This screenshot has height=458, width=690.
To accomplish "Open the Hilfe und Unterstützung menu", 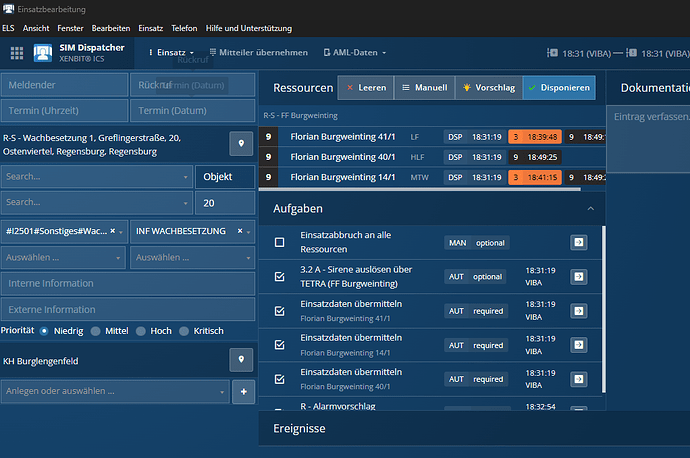I will tap(249, 29).
